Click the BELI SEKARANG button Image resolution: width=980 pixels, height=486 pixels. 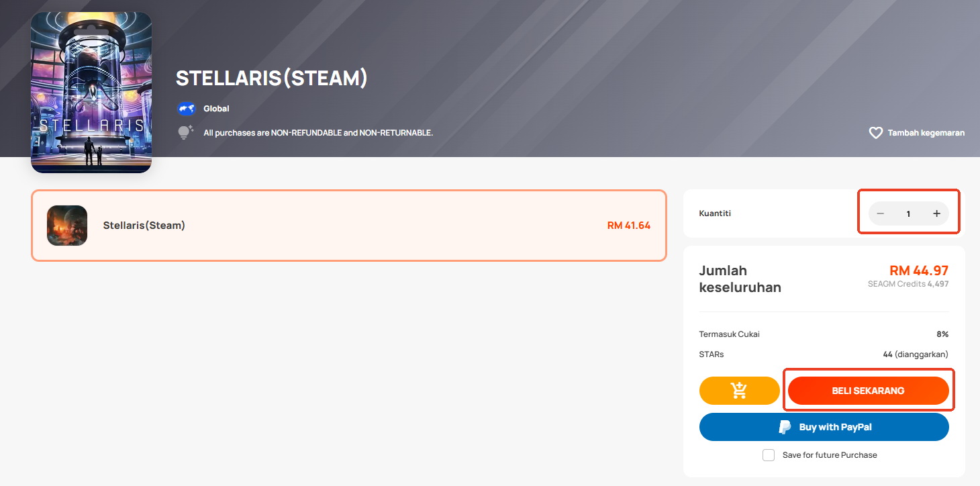(868, 391)
